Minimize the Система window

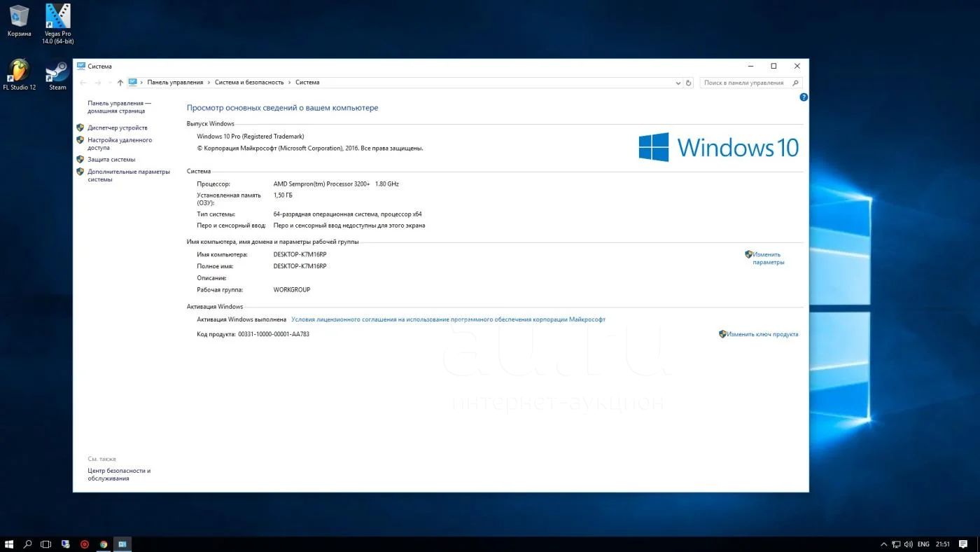point(750,66)
